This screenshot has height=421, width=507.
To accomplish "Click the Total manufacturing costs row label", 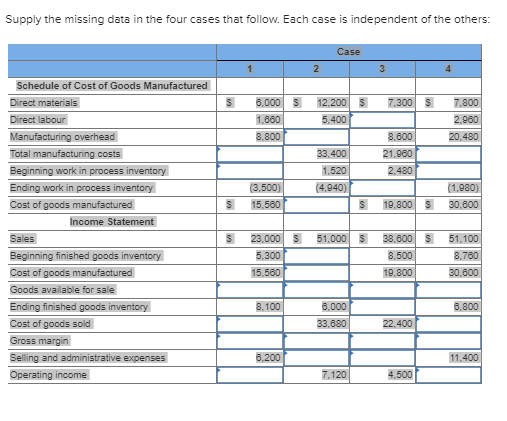I will (65, 154).
